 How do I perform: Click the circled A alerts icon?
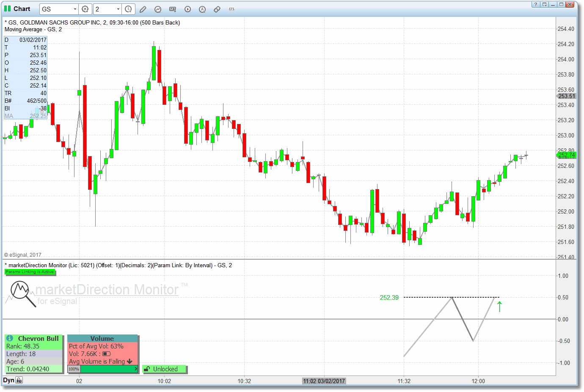(x=202, y=9)
